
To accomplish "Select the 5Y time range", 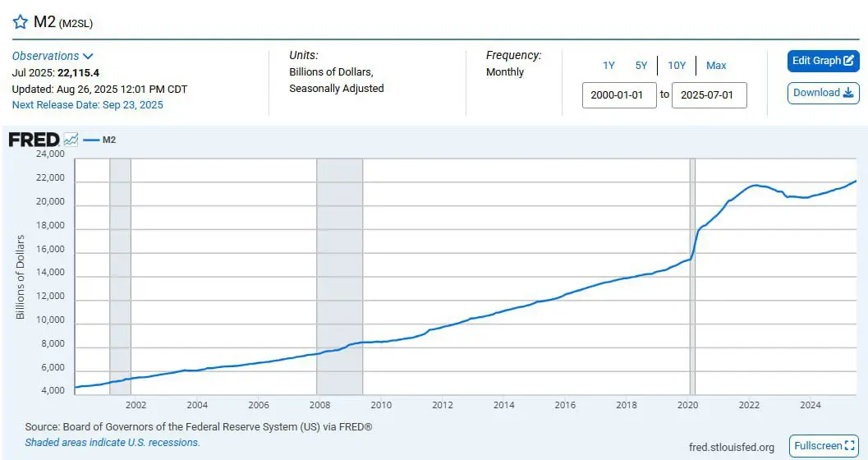I will [641, 66].
